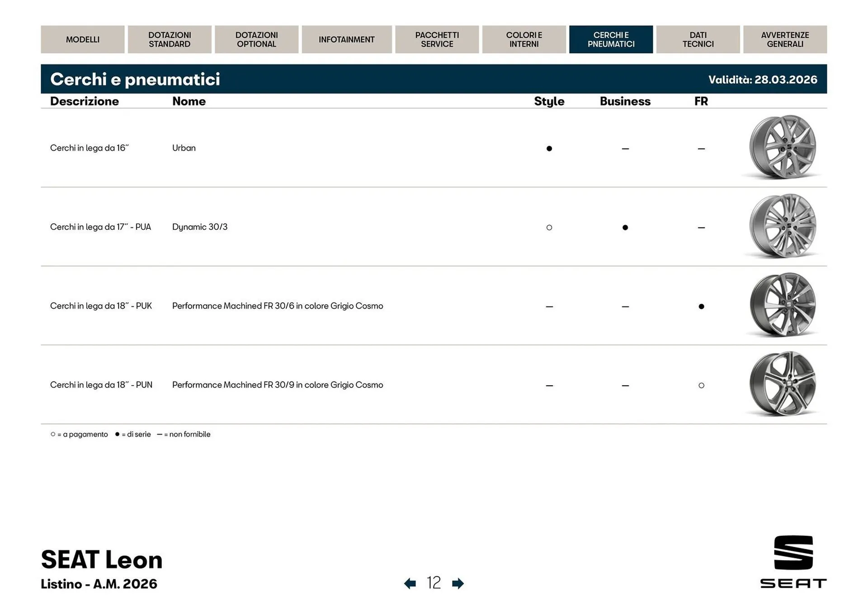Screen dimensions: 868x614
Task: Click the FR column header
Action: [x=701, y=101]
